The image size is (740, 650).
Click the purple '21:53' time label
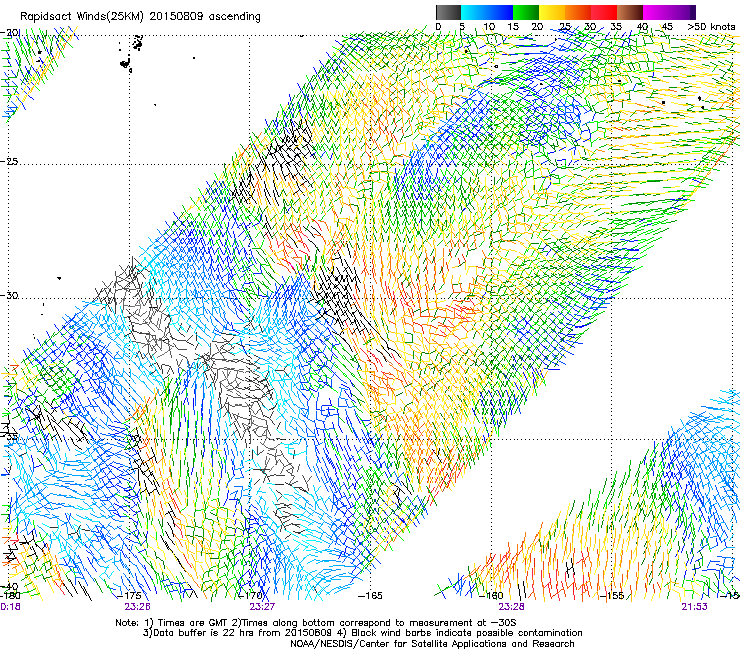[694, 607]
